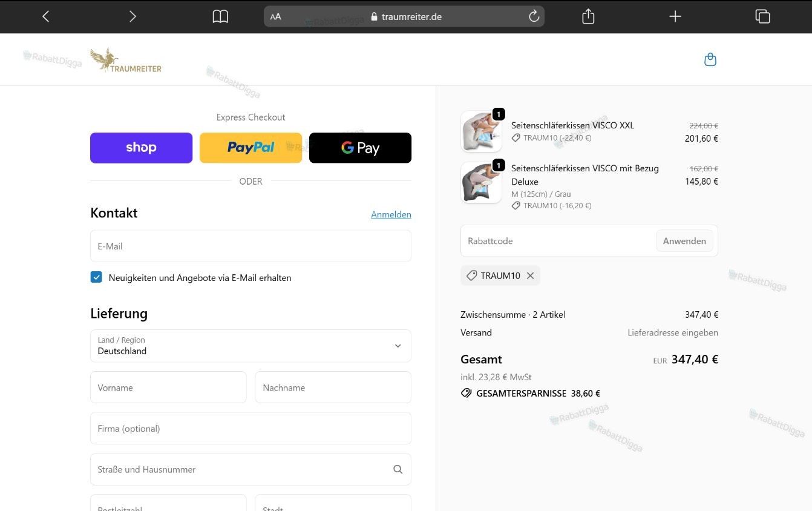The image size is (812, 511).
Task: Pay with Shop Pay express button
Action: click(141, 148)
